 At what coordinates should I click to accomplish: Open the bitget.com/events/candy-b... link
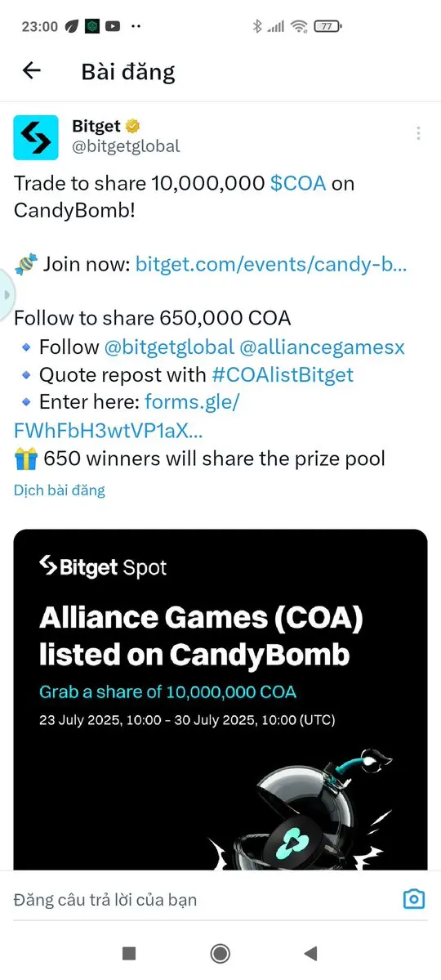click(x=271, y=264)
